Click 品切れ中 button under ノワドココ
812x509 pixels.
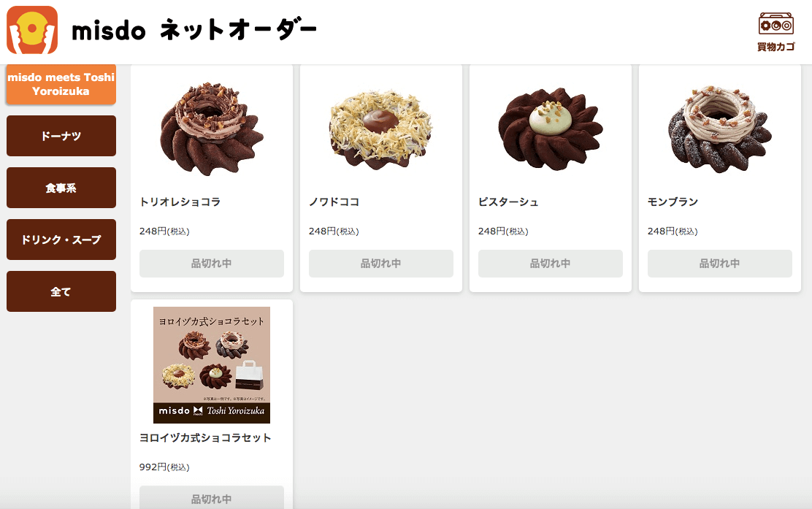pyautogui.click(x=381, y=264)
